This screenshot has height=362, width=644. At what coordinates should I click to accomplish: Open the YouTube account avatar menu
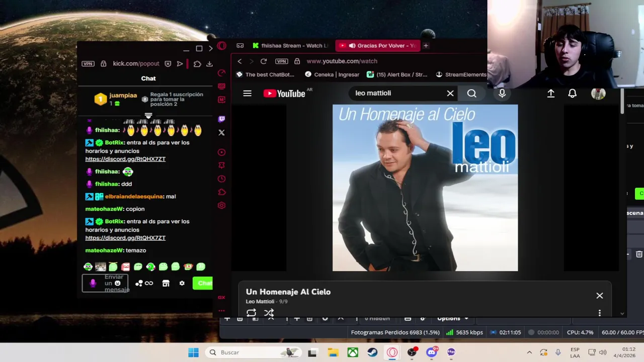(598, 93)
